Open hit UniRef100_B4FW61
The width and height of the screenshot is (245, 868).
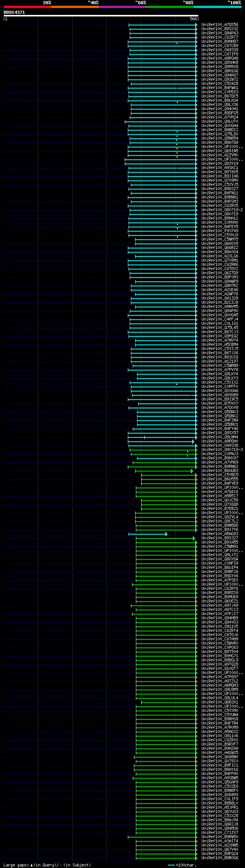coord(220,88)
